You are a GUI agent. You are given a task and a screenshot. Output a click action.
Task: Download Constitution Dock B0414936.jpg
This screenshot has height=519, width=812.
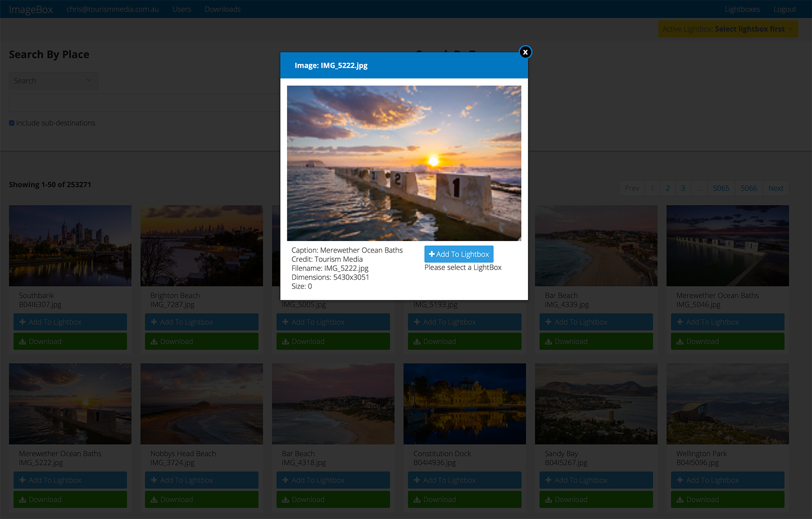465,500
